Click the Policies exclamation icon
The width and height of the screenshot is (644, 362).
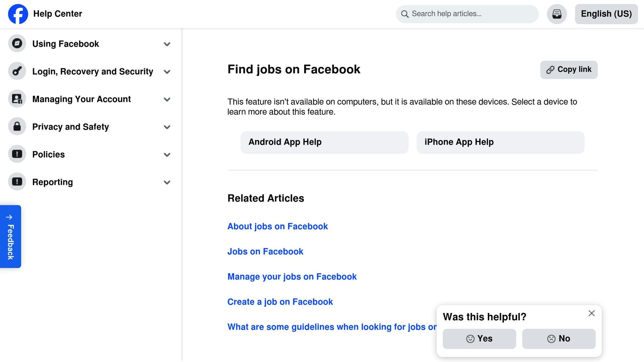coord(17,154)
